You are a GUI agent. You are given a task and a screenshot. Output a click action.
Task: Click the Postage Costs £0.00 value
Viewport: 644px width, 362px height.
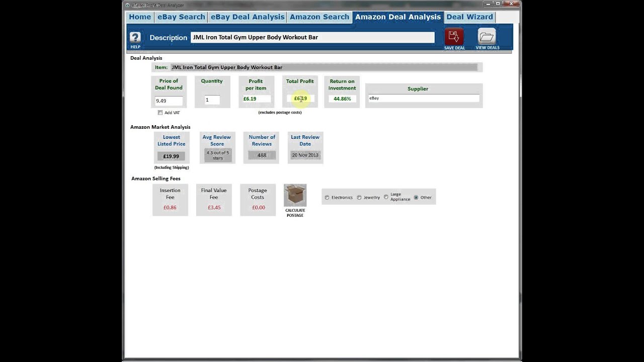click(x=259, y=207)
